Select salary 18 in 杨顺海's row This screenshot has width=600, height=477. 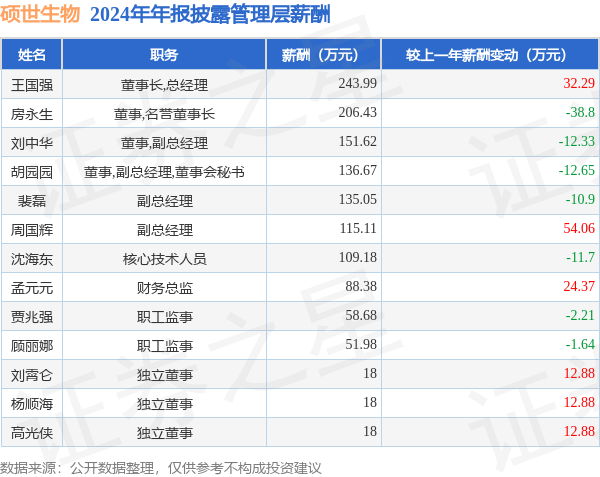(370, 403)
